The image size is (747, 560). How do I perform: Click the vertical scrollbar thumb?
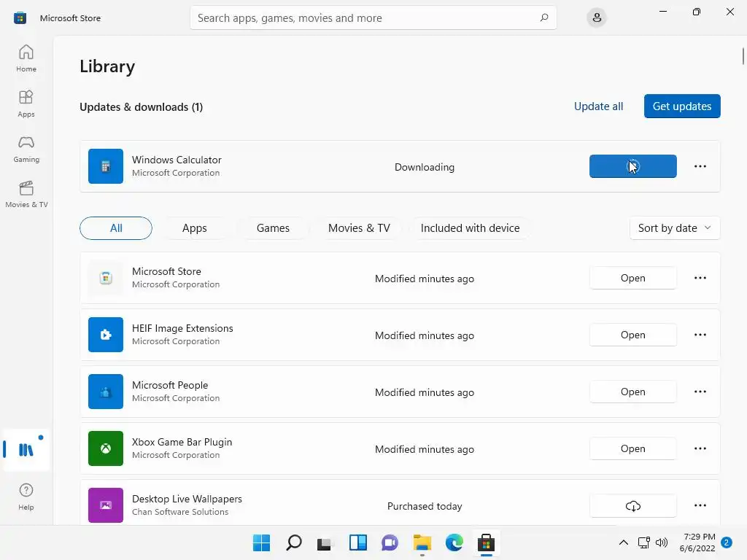pyautogui.click(x=743, y=55)
